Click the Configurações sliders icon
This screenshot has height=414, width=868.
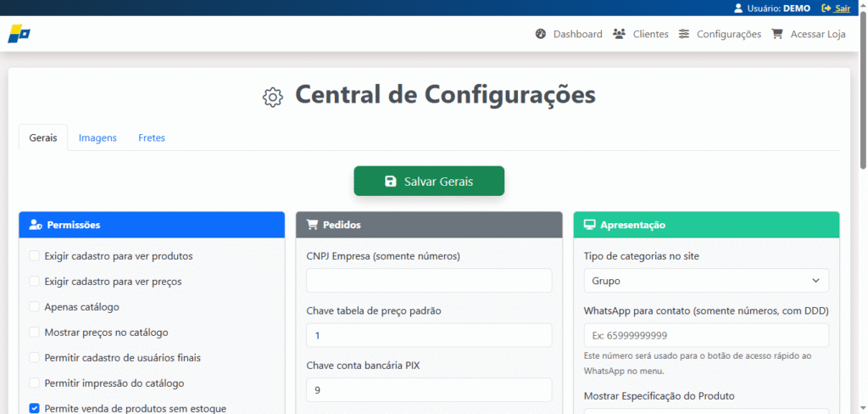684,34
